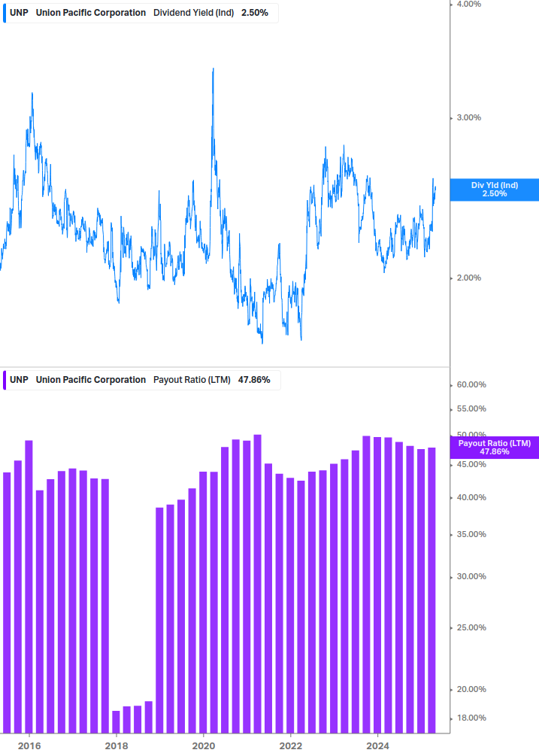Click the 3.00% dividend yield axis label
The height and width of the screenshot is (756, 539).
pos(468,117)
